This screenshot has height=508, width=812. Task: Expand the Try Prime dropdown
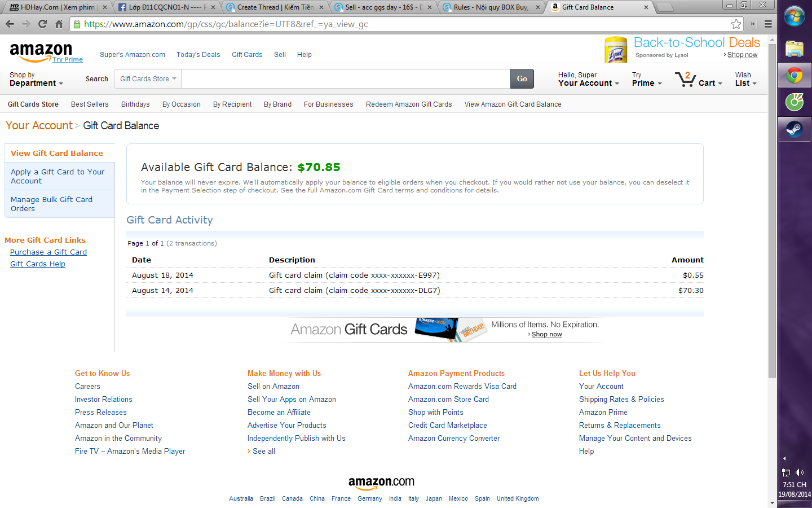coord(647,79)
